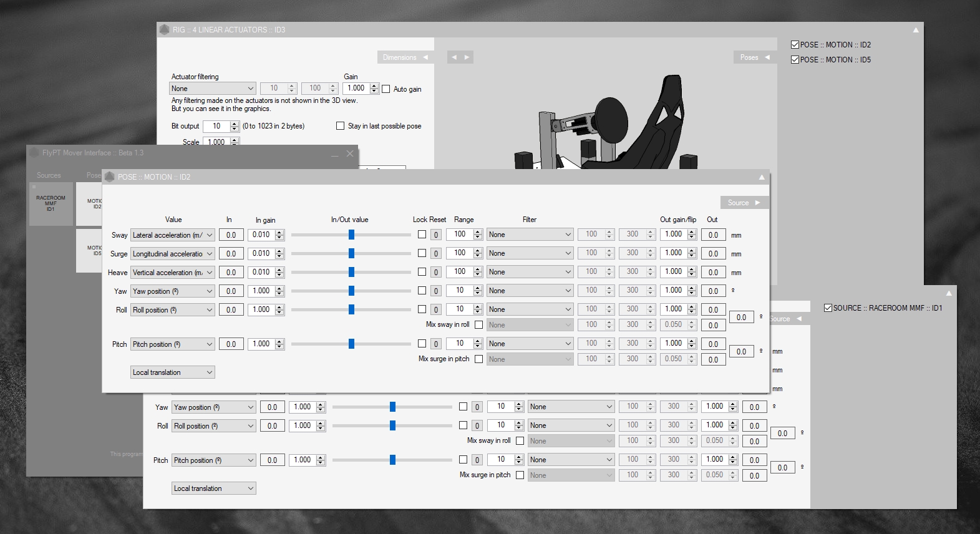Click the hexagon icon beside POSE MOTION ID2 title
Screen dimensions: 980x534
tap(110, 177)
